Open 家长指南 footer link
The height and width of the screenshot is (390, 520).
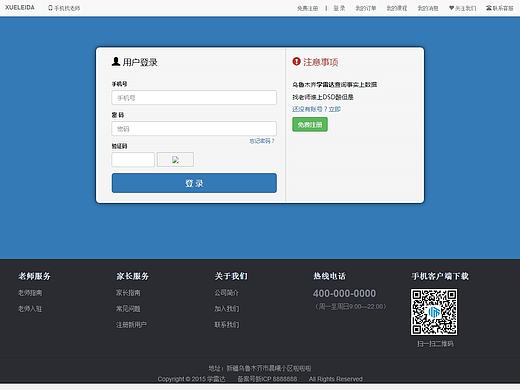pos(128,293)
